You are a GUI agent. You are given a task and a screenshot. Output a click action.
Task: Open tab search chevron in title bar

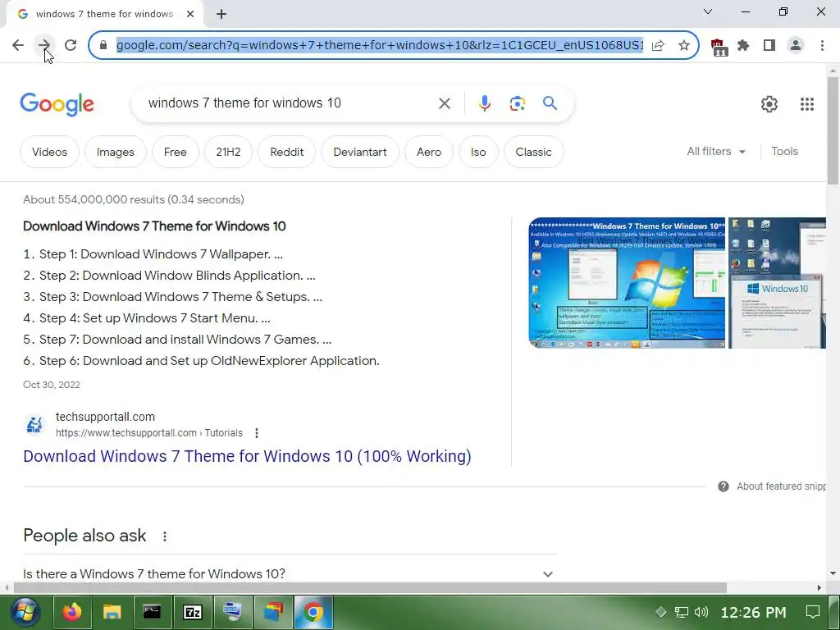pos(708,11)
